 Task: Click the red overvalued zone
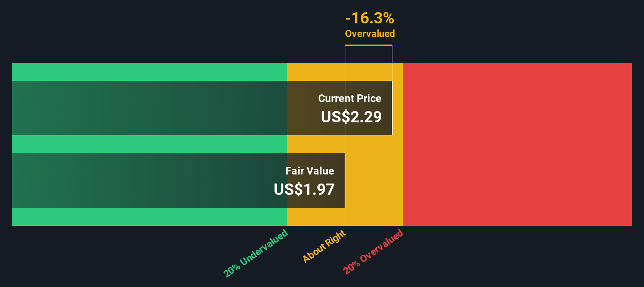[x=517, y=144]
